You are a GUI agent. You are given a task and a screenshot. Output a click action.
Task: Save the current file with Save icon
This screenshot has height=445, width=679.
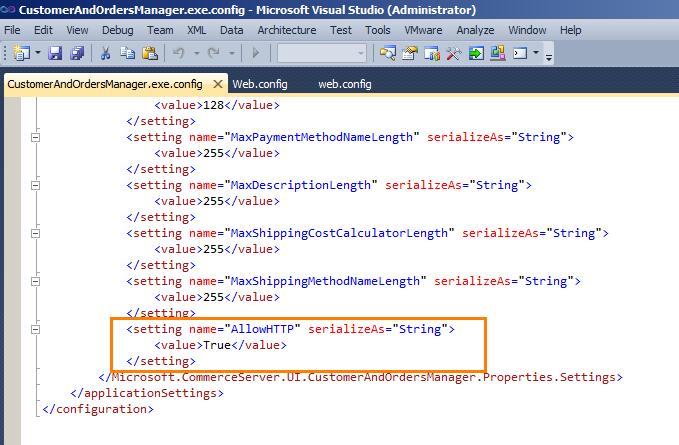(x=55, y=53)
